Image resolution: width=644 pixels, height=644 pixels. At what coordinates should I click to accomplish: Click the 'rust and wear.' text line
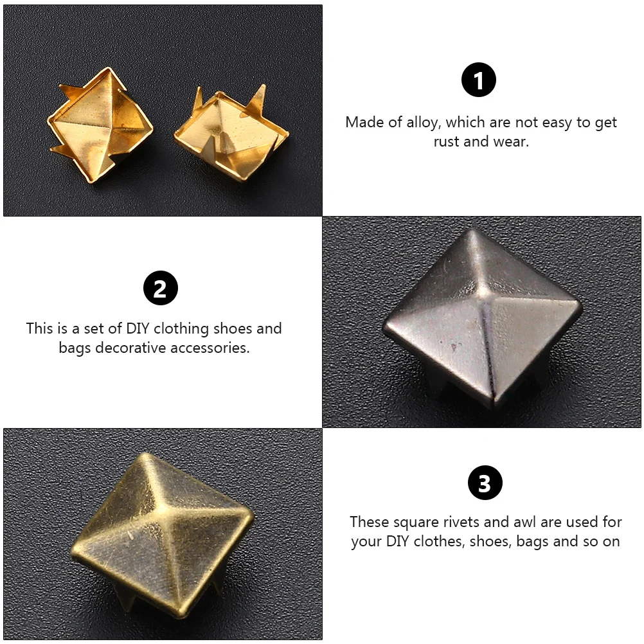(481, 141)
